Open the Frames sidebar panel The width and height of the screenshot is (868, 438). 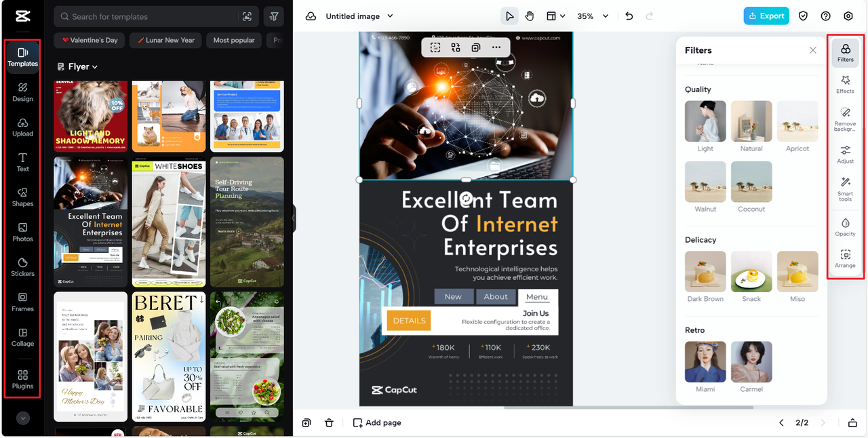pos(22,302)
